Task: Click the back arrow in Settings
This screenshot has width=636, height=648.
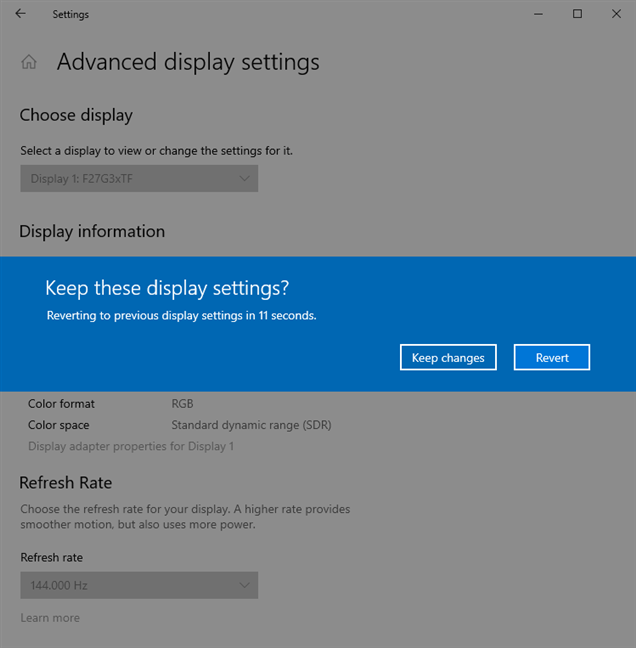Action: 21,14
